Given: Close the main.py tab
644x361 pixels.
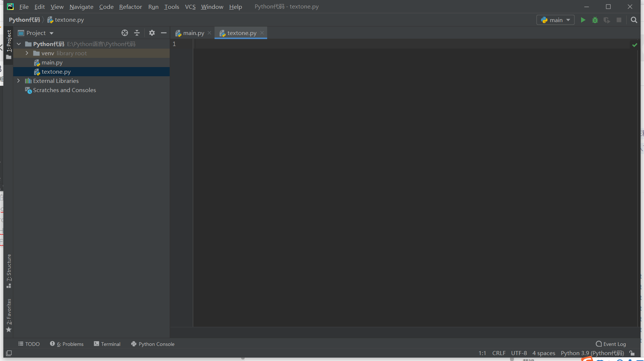Looking at the screenshot, I should click(209, 33).
